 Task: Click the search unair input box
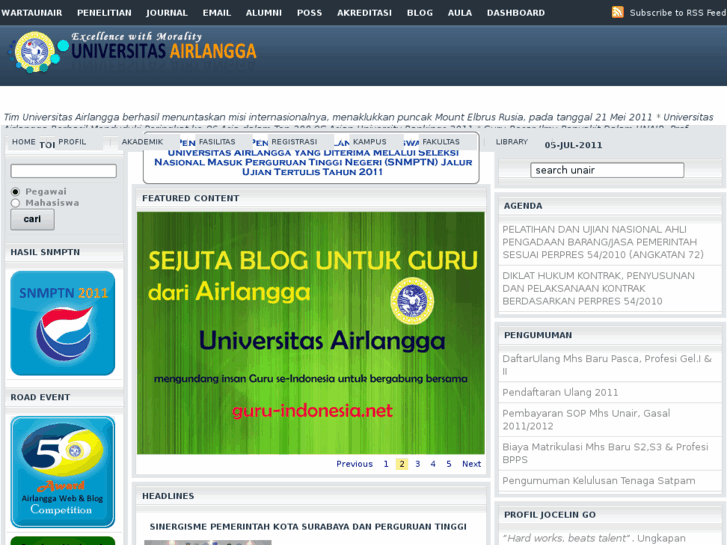point(607,170)
